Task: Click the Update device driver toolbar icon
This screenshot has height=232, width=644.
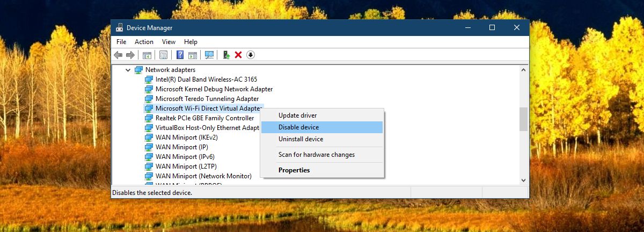Action: click(226, 55)
